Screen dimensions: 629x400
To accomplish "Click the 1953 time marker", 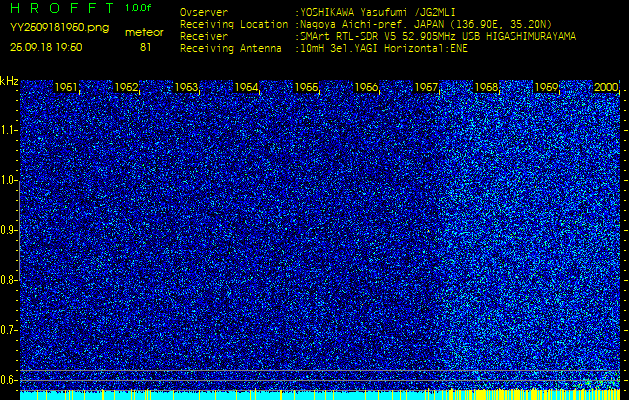I will click(x=186, y=87).
